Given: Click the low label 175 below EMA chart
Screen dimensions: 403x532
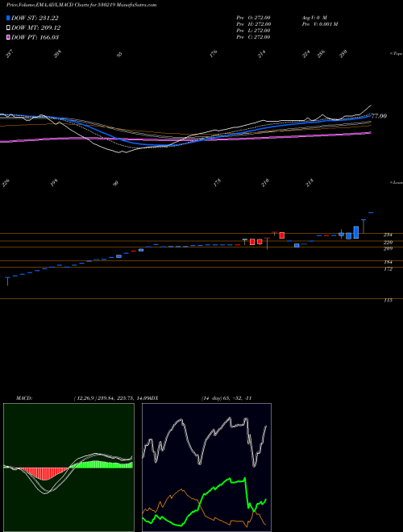Looking at the screenshot, I should pos(217,182).
